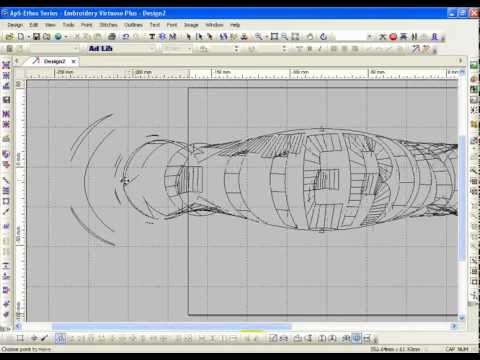480x360 pixels.
Task: Click the blue M monogram icon
Action: [x=172, y=36]
